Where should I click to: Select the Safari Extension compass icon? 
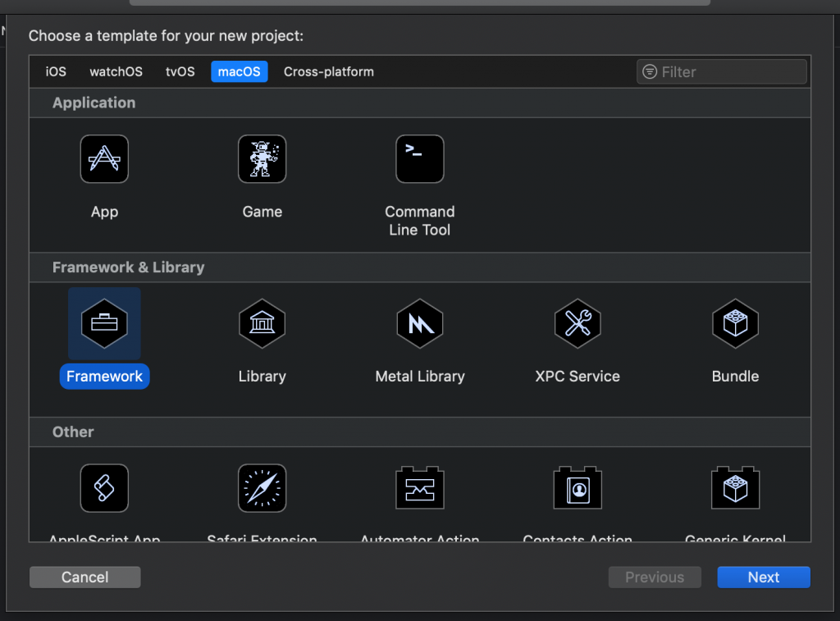pyautogui.click(x=262, y=488)
